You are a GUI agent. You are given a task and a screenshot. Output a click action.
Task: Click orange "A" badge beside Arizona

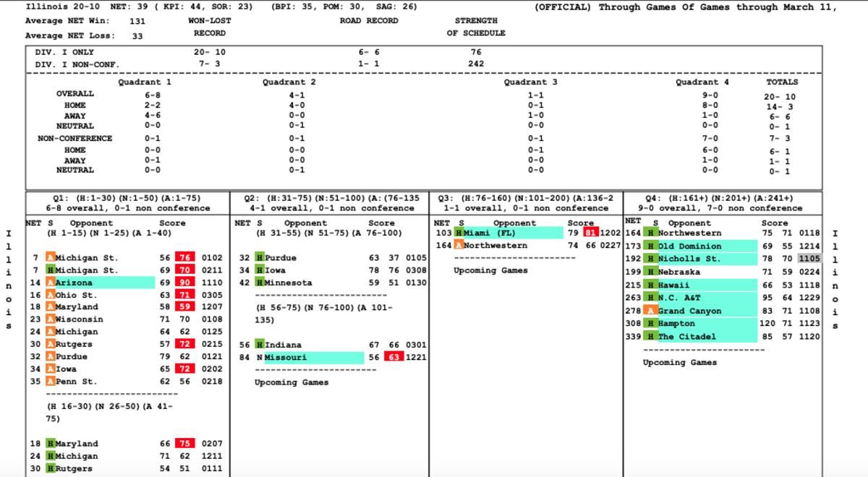tap(50, 283)
